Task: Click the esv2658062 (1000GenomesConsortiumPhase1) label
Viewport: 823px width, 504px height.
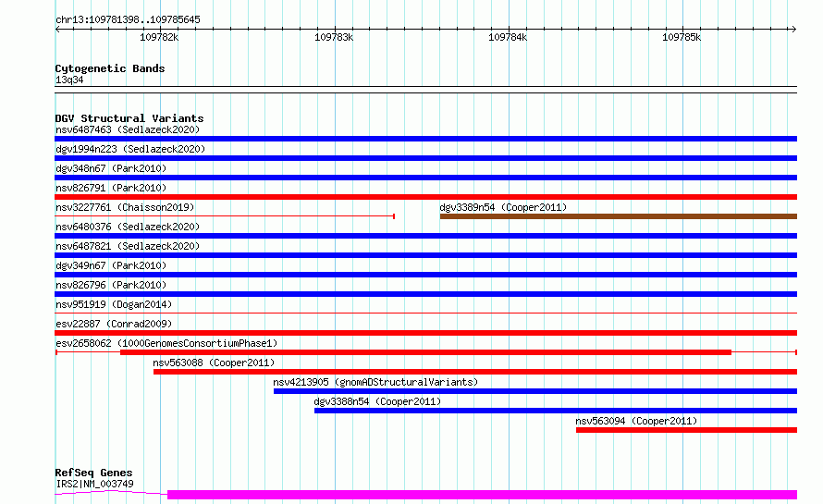Action: coord(166,343)
